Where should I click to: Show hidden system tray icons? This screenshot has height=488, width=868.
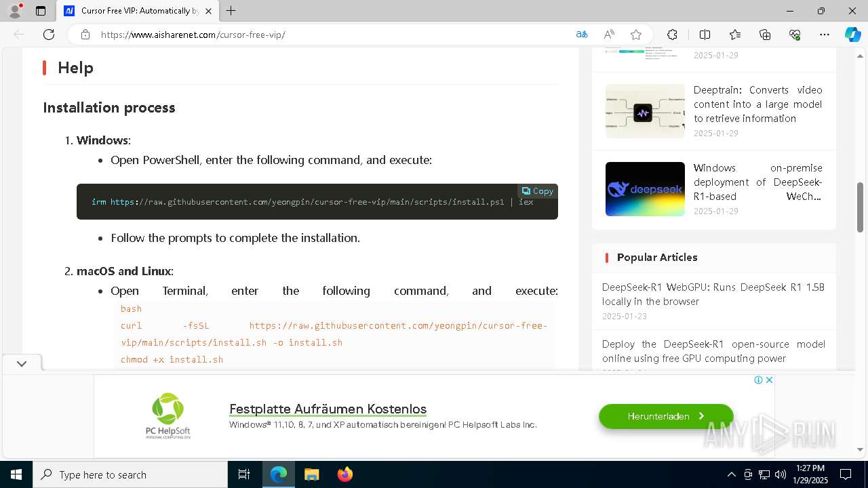point(731,474)
